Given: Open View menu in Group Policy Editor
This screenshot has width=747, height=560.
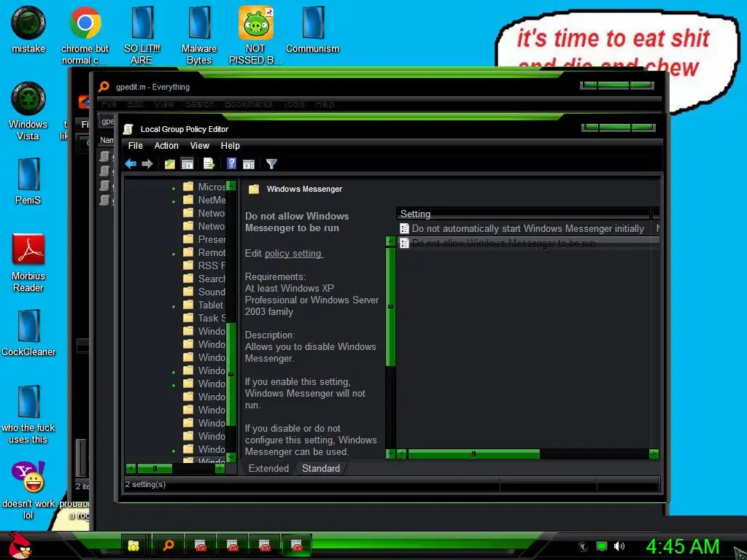Looking at the screenshot, I should tap(200, 146).
